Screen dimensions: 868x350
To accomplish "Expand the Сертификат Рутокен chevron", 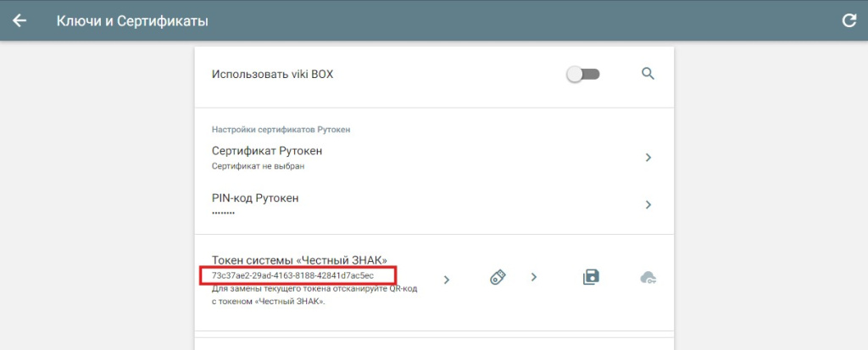I will pyautogui.click(x=648, y=158).
